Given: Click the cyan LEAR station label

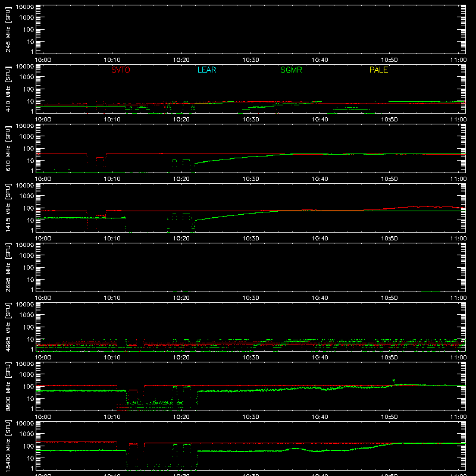Looking at the screenshot, I should (206, 70).
